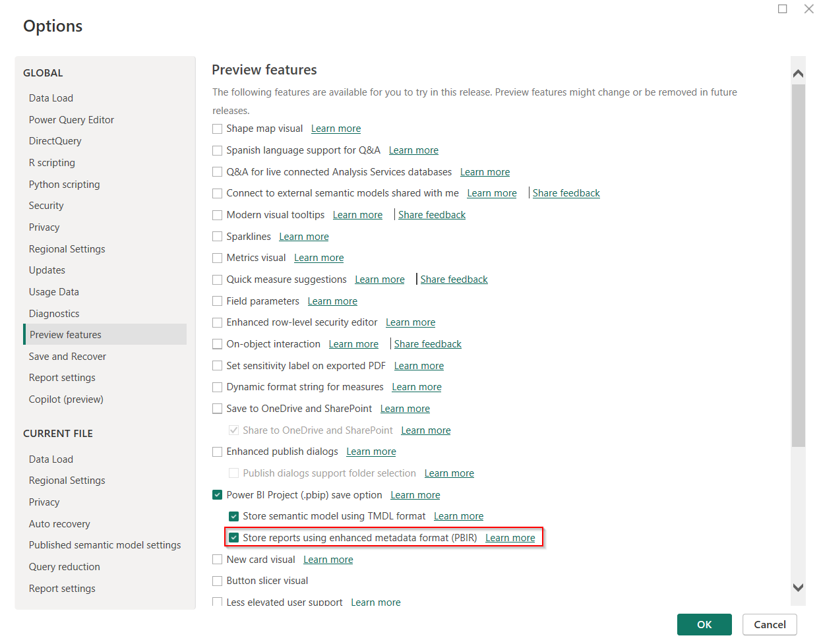Enable the Sparklines preview feature

217,237
